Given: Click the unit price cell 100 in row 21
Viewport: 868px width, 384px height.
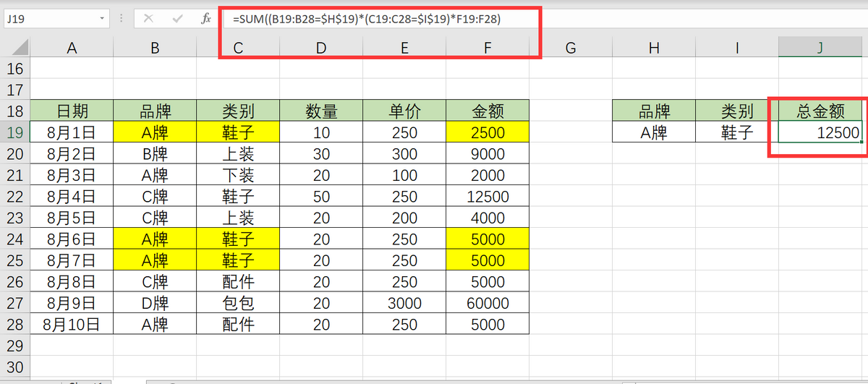Looking at the screenshot, I should coord(404,175).
